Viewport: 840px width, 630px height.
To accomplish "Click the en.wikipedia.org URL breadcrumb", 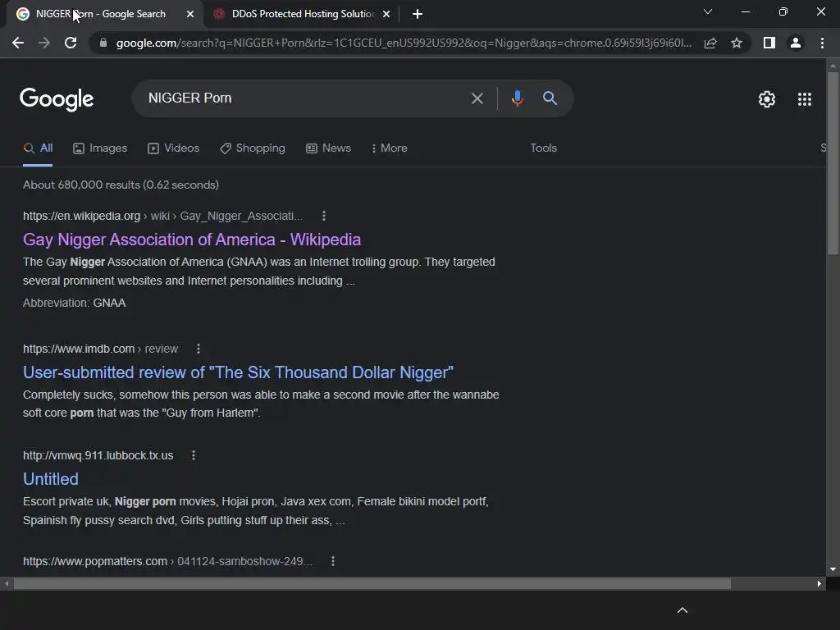I will click(x=163, y=216).
